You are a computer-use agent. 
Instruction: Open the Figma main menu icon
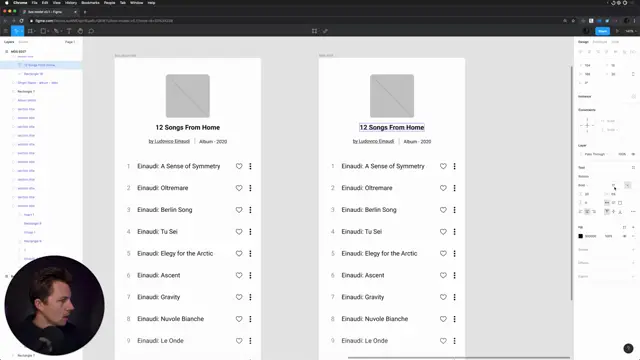(6, 31)
